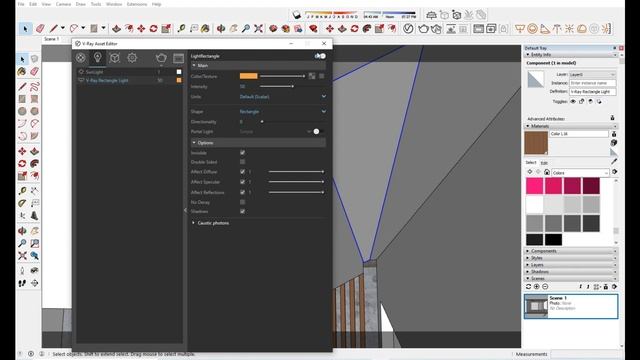Select SunLight in the light list
640x360 pixels.
pyautogui.click(x=94, y=72)
